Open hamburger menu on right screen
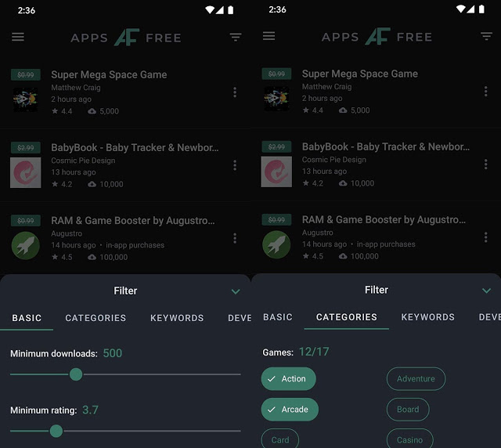The image size is (501, 448). click(269, 36)
